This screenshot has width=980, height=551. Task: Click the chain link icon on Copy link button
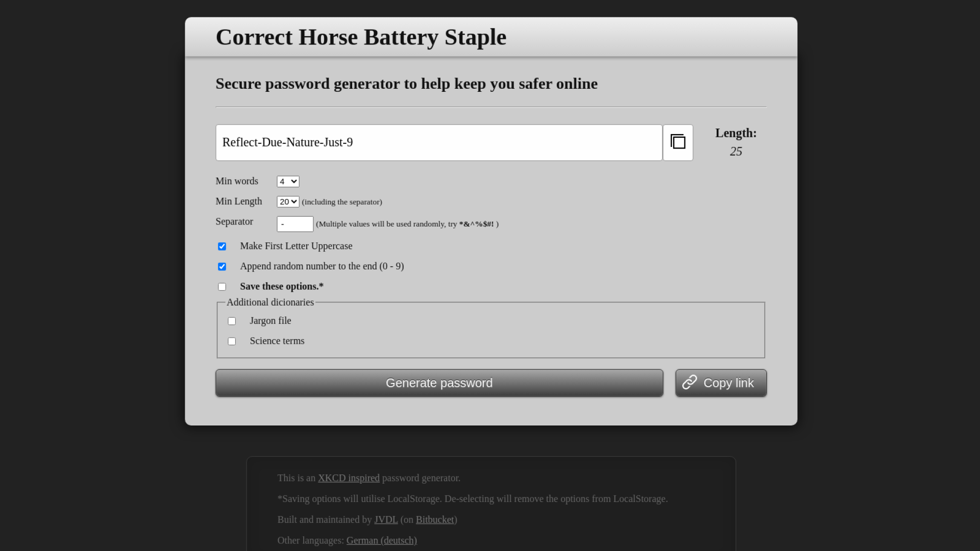(690, 383)
